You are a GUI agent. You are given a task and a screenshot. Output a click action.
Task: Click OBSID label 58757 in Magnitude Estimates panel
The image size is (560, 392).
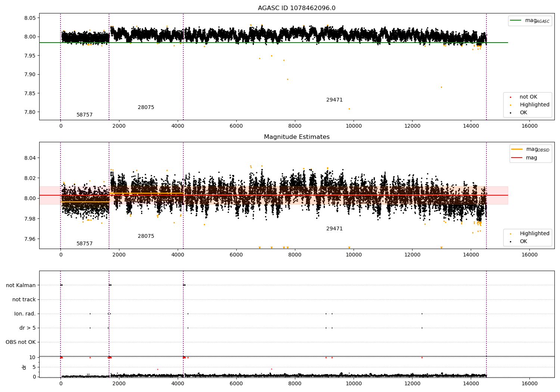click(84, 244)
